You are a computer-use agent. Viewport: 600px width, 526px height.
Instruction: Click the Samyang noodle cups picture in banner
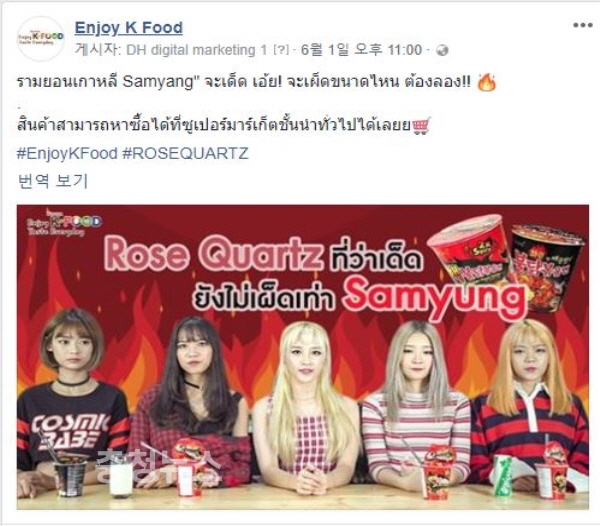coord(505,259)
